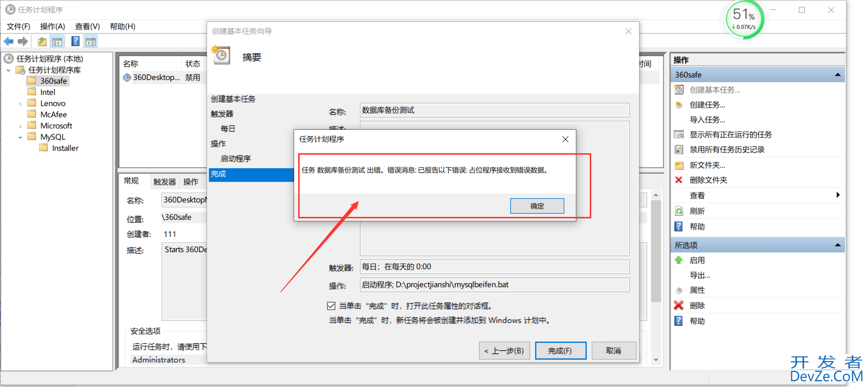Expand the Lenovo folder node
Viewport: 868px width, 387px height.
(20, 104)
